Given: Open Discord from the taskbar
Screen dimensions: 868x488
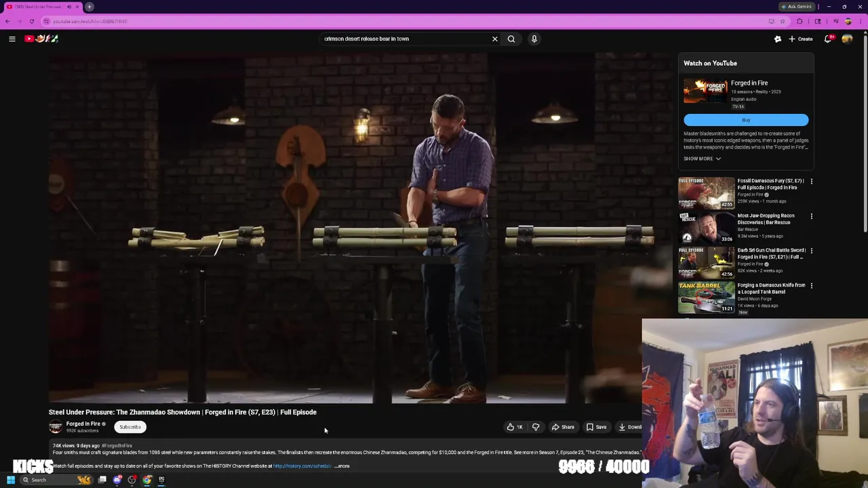Looking at the screenshot, I should 117,480.
